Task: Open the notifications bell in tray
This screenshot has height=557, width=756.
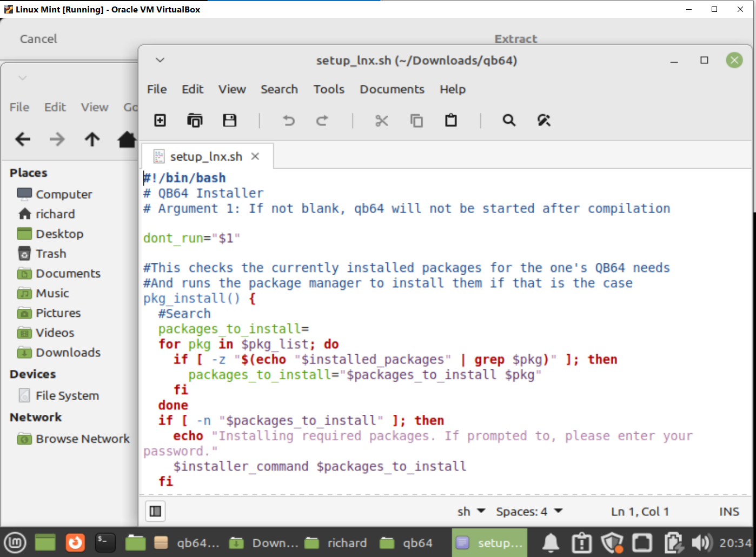Action: 551,542
